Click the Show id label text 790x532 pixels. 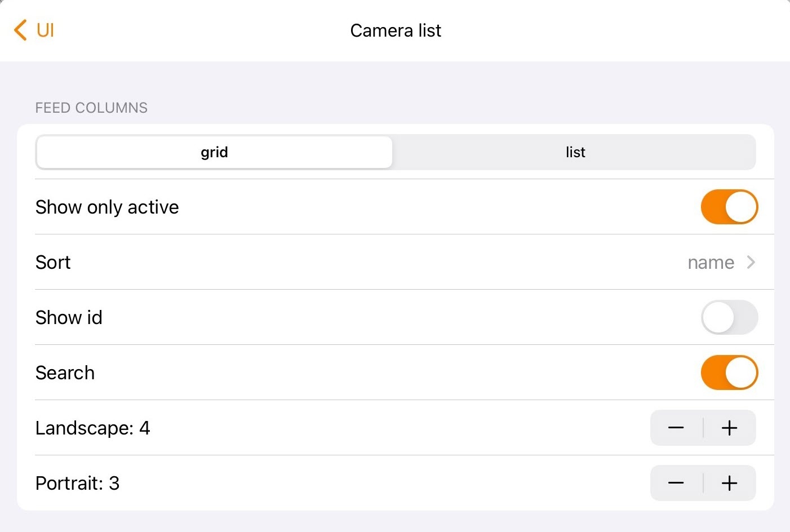click(69, 318)
